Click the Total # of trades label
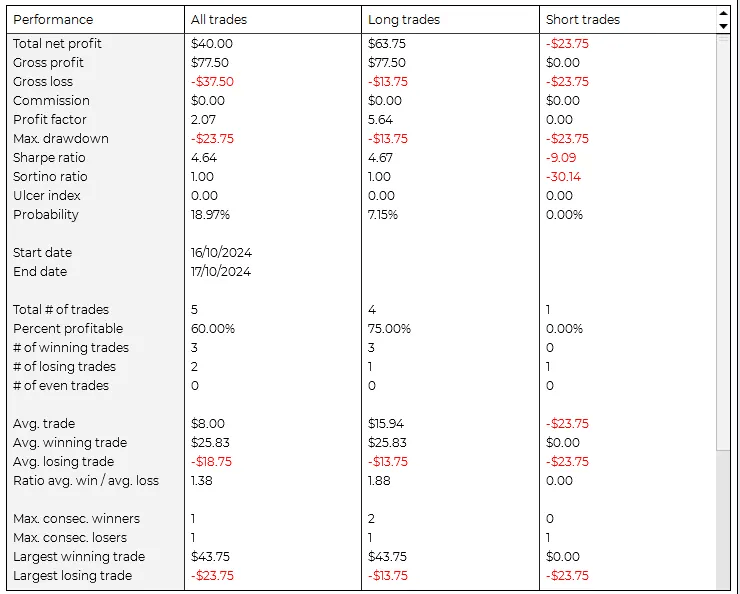 click(61, 309)
